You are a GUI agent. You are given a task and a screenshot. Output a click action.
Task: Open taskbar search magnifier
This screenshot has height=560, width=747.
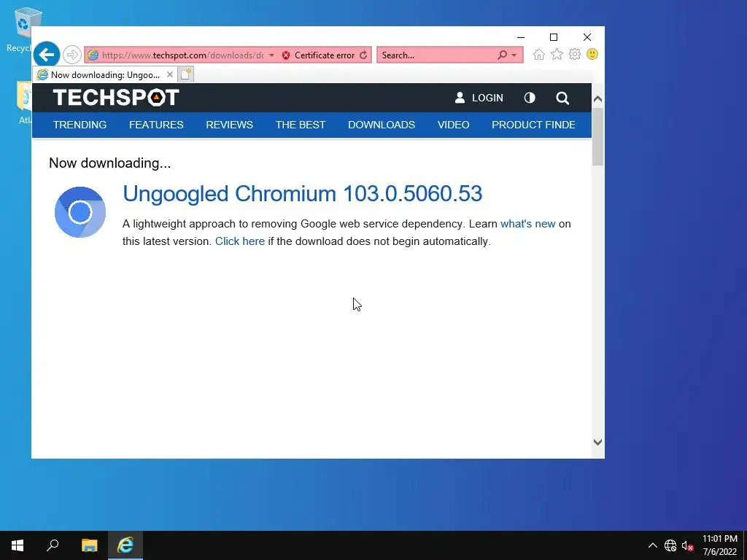click(53, 545)
